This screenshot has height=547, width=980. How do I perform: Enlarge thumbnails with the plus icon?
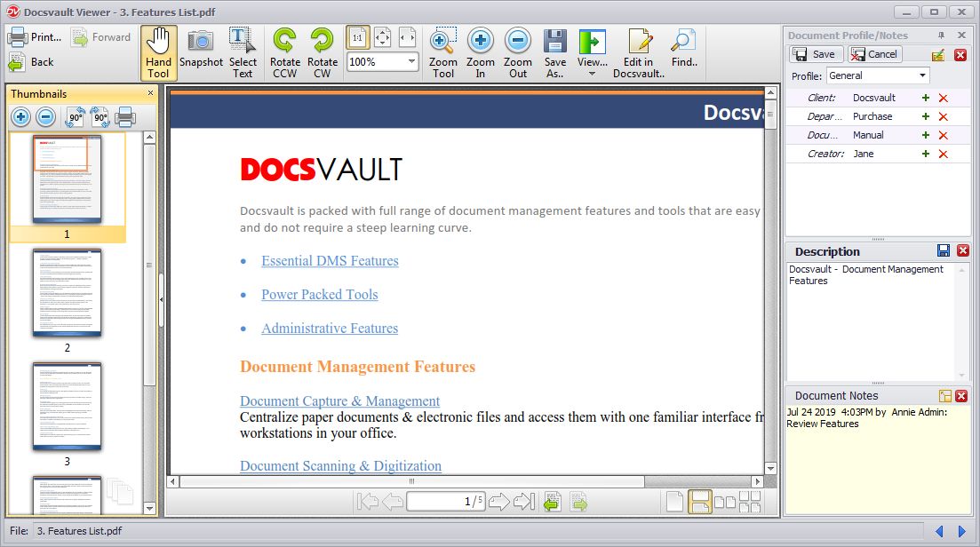coord(21,116)
